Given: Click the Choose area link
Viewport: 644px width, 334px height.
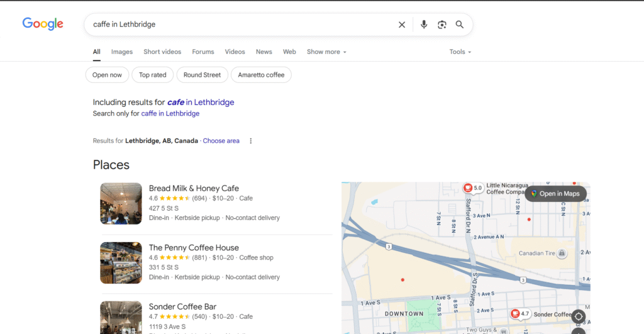Looking at the screenshot, I should click(x=221, y=141).
